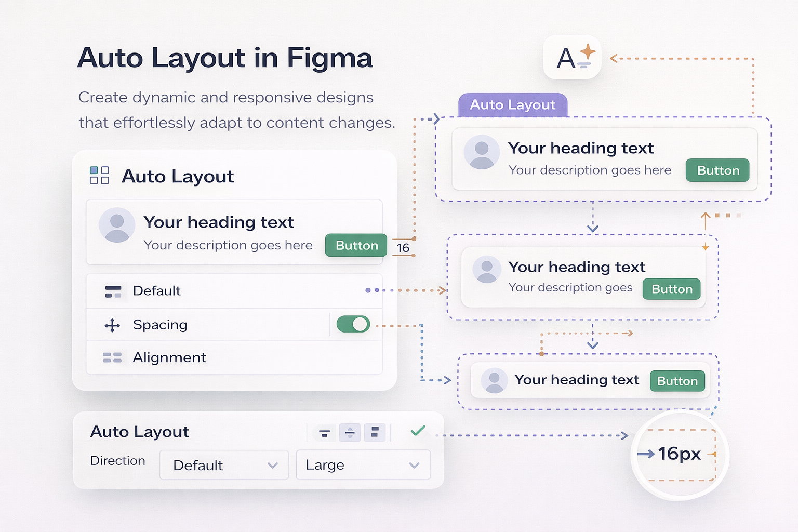Image resolution: width=798 pixels, height=532 pixels.
Task: Open the Default direction dropdown
Action: pos(224,465)
